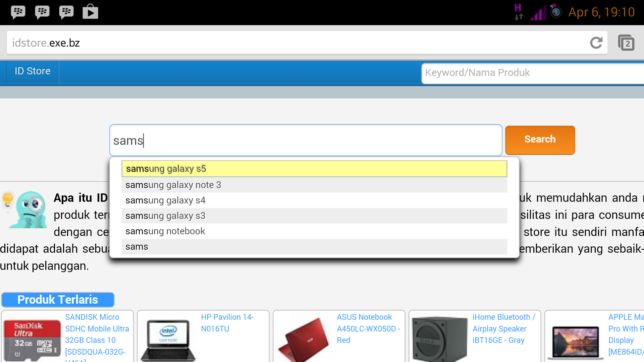This screenshot has width=644, height=362.
Task: Open the iHome speaker thumbnail
Action: 440,339
